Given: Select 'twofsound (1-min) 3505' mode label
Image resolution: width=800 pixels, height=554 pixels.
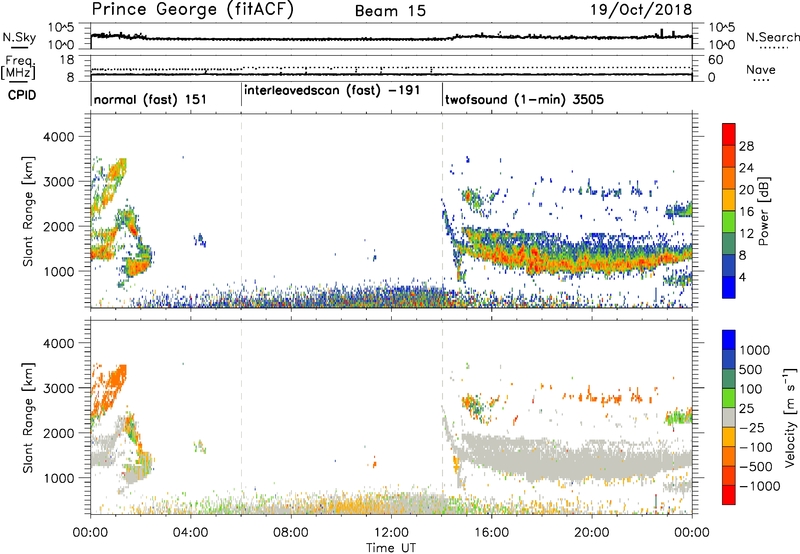Looking at the screenshot, I should point(524,99).
